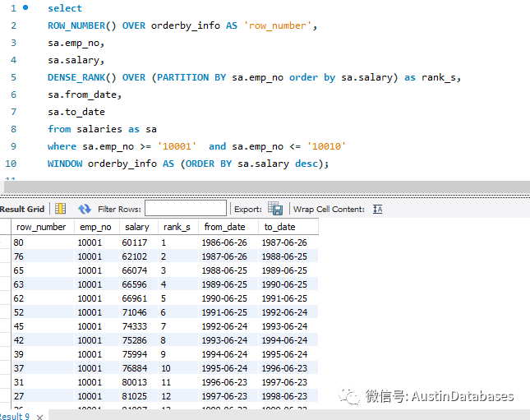This screenshot has width=530, height=420.
Task: Click the salary column header
Action: (x=136, y=227)
